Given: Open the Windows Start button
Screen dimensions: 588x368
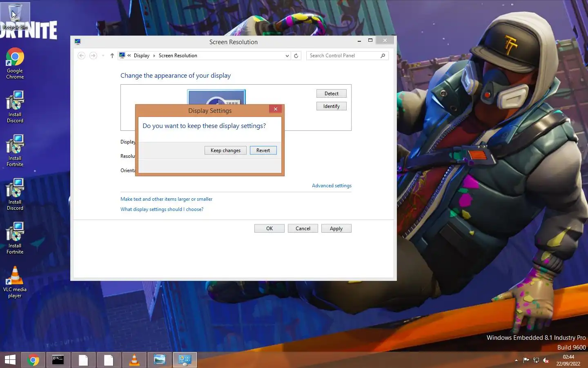Looking at the screenshot, I should pos(10,360).
